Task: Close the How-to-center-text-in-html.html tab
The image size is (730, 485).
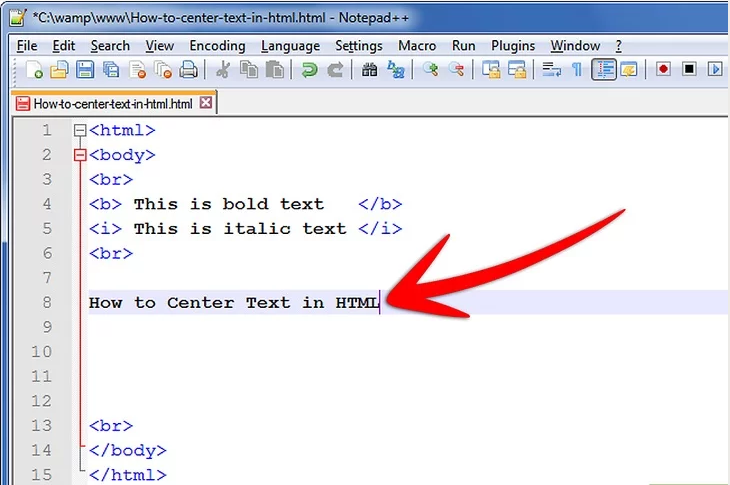Action: click(206, 103)
